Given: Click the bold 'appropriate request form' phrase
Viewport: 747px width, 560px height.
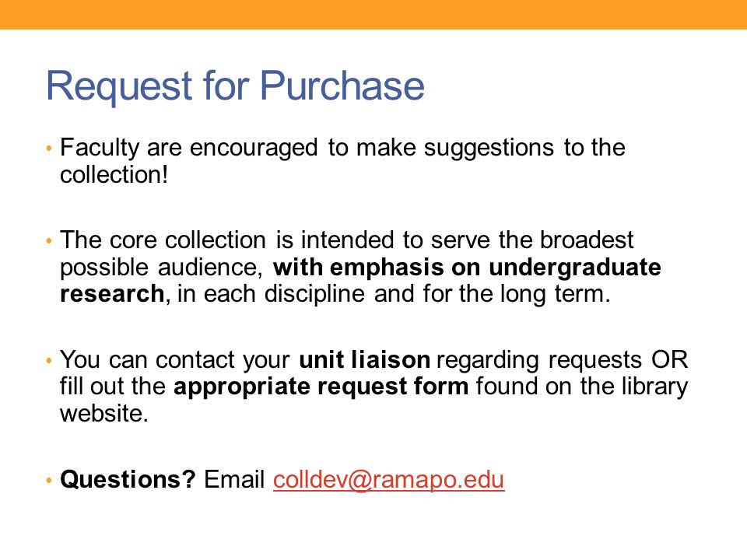Looking at the screenshot, I should [x=321, y=387].
